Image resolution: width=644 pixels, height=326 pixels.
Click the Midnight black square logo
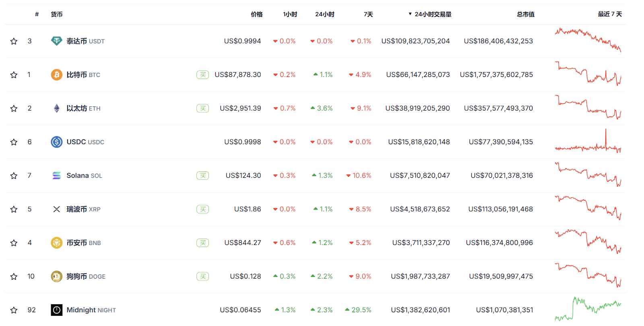tap(57, 310)
